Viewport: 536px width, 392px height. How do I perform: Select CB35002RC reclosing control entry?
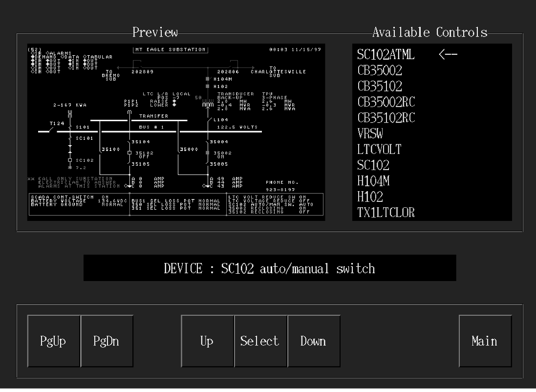[386, 103]
